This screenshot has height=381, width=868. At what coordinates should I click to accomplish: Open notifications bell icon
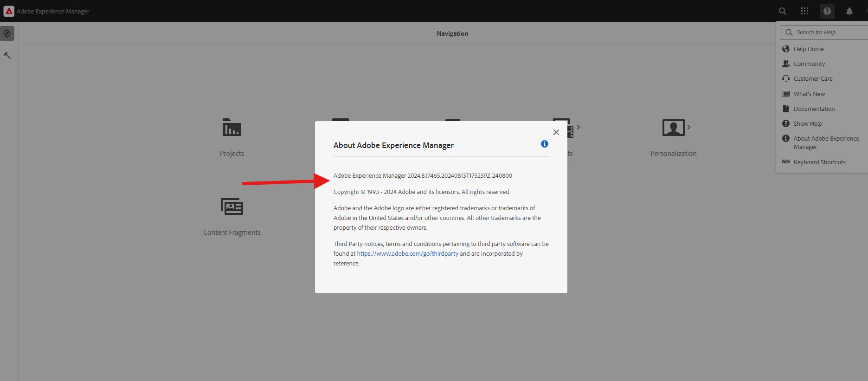pyautogui.click(x=849, y=11)
